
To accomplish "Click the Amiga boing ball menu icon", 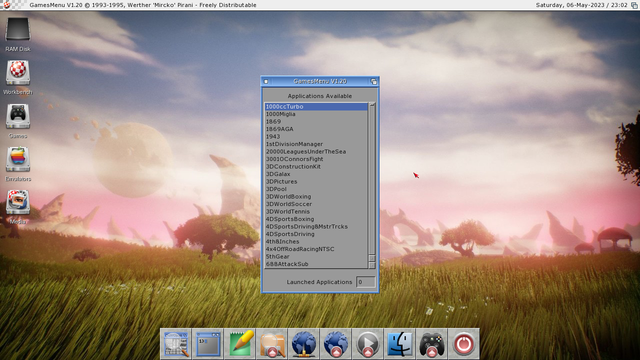I will click(7, 5).
